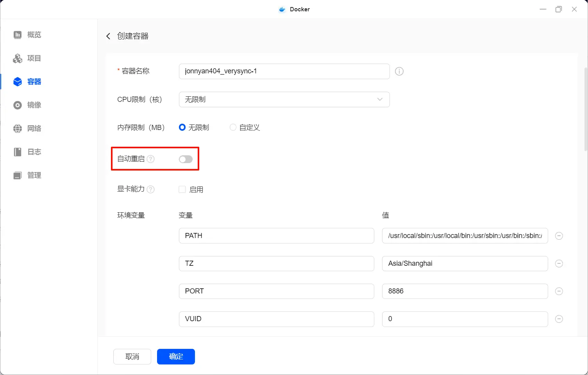Select 自定义 for memory limit

click(x=233, y=128)
